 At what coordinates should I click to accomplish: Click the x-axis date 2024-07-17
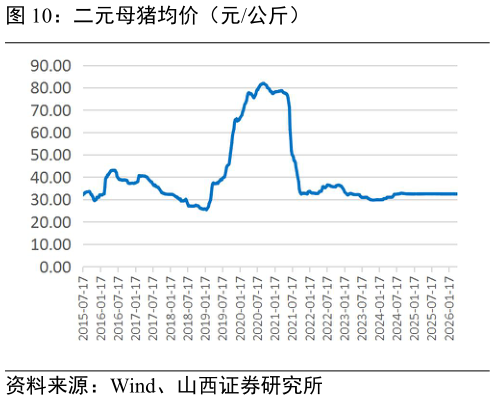(397, 308)
